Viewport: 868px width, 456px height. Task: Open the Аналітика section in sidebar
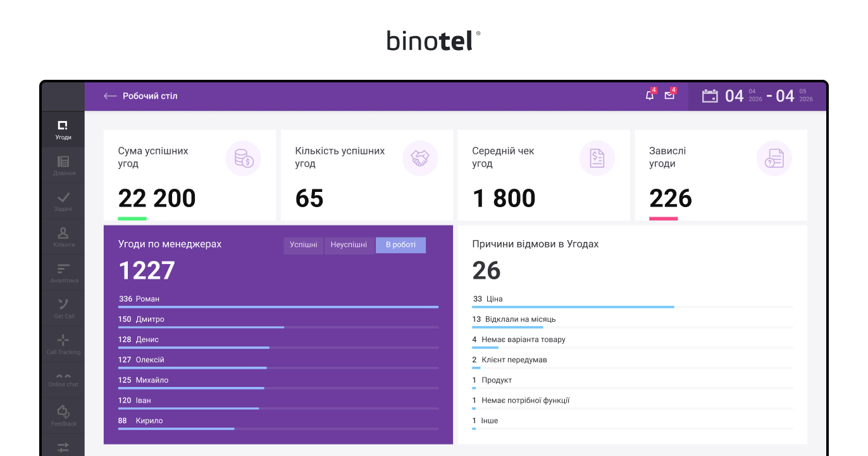tap(63, 273)
